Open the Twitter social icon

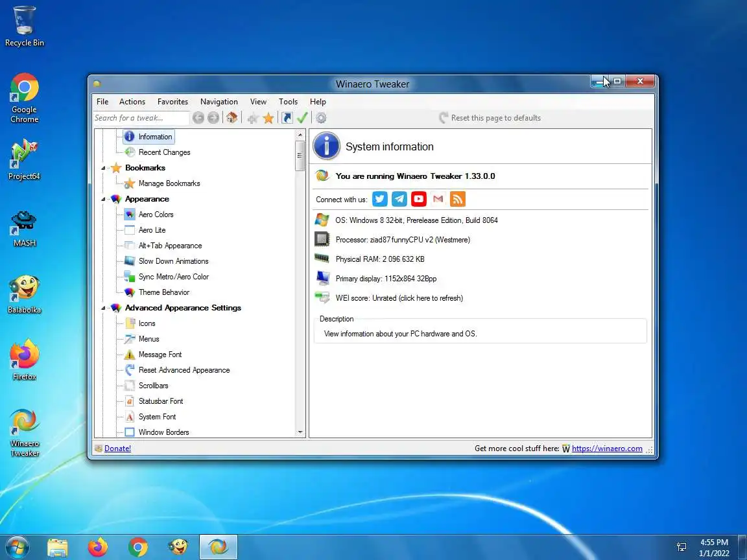click(x=380, y=199)
